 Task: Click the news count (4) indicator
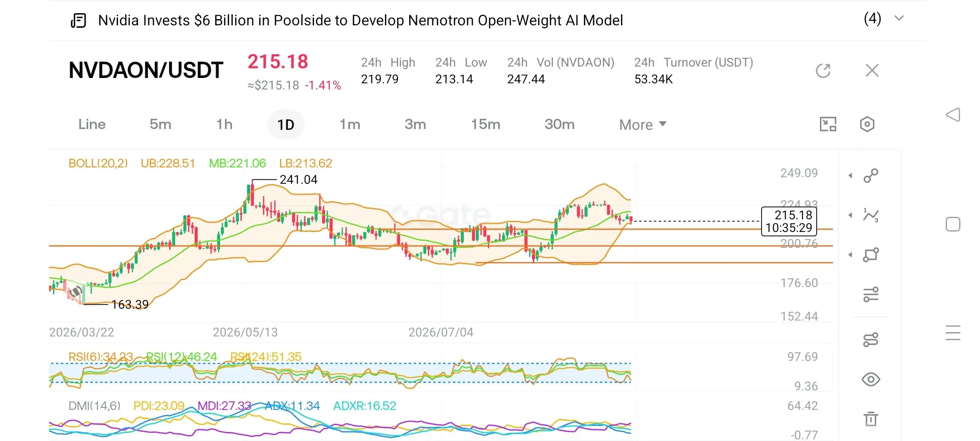[873, 19]
